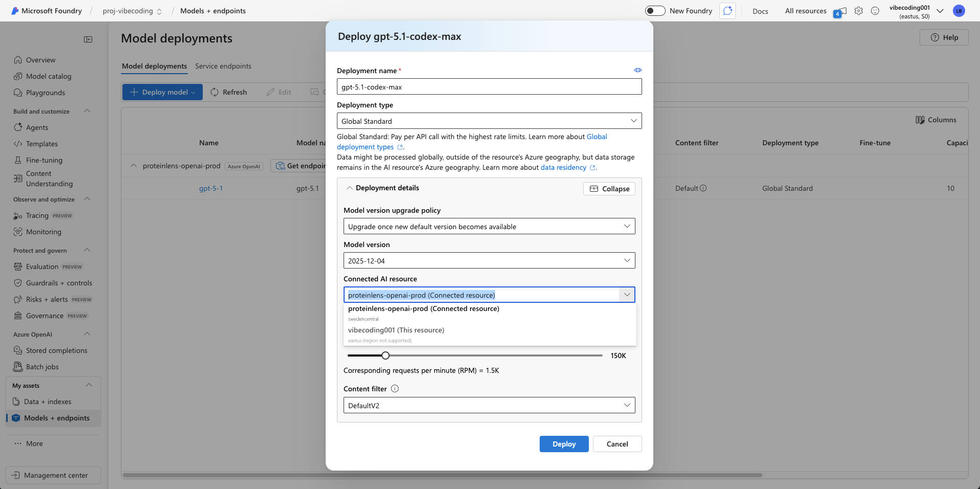Screen dimensions: 980x489
Task: Open the data residency link
Action: tap(563, 168)
